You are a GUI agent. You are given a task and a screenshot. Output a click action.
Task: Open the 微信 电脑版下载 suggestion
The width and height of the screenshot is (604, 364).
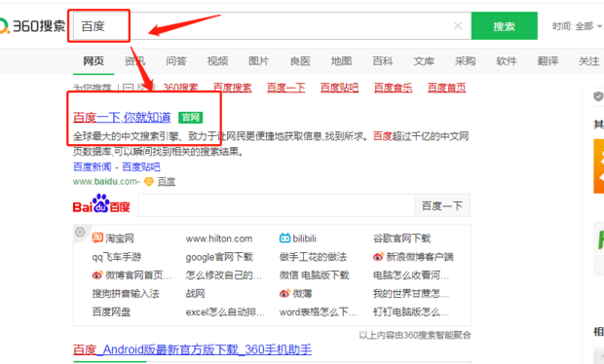pos(315,275)
